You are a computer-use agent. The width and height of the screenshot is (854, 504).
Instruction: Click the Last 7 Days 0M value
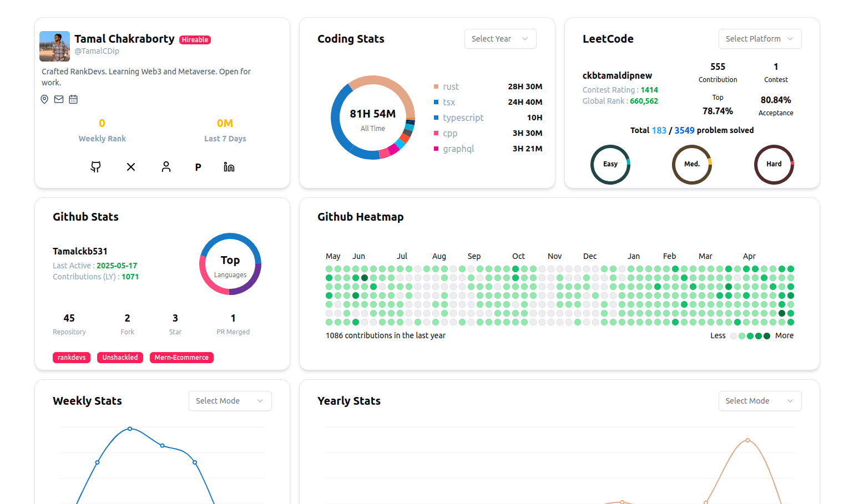point(225,123)
